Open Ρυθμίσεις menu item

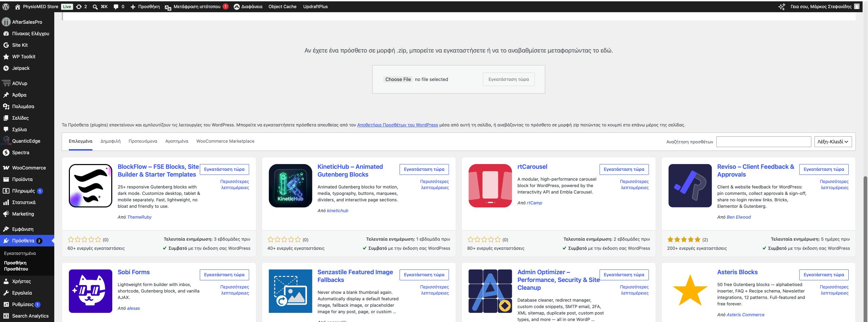coord(27,304)
